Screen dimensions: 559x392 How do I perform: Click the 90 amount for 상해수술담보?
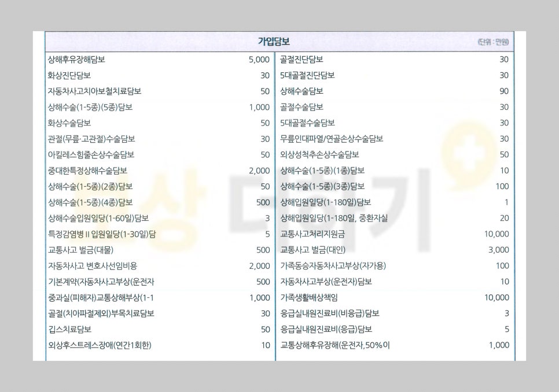click(x=503, y=91)
